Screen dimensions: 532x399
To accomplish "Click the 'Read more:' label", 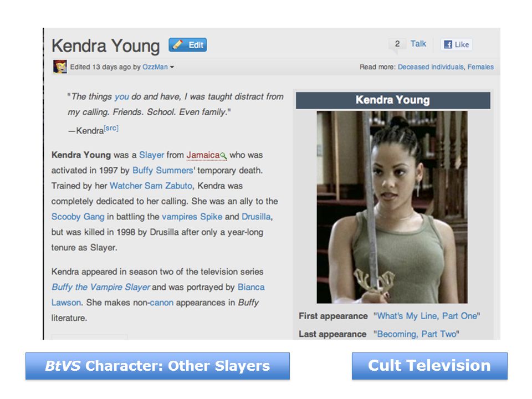I will (x=377, y=67).
